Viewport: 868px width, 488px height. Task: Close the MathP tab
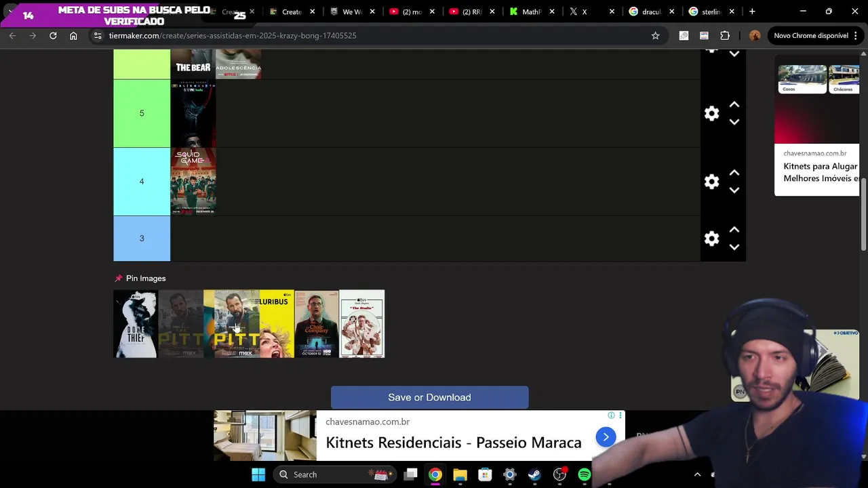point(552,12)
